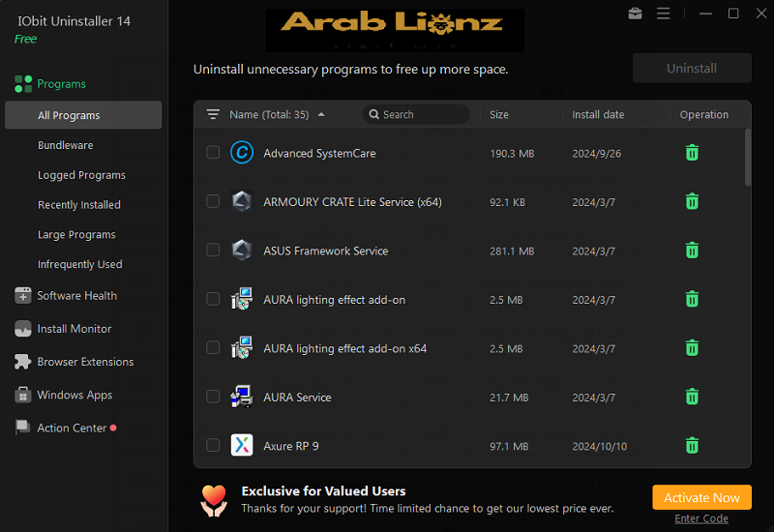This screenshot has height=532, width=774.
Task: Click the Name (Total: 35) header
Action: 269,114
